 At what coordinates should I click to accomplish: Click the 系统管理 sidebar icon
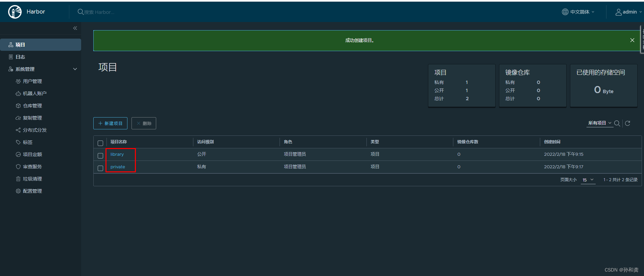click(x=11, y=69)
